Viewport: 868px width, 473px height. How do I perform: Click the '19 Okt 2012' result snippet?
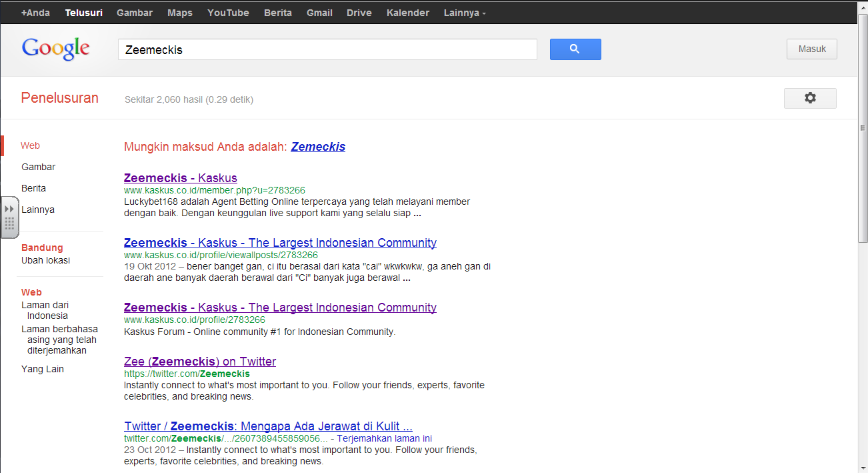click(x=307, y=272)
